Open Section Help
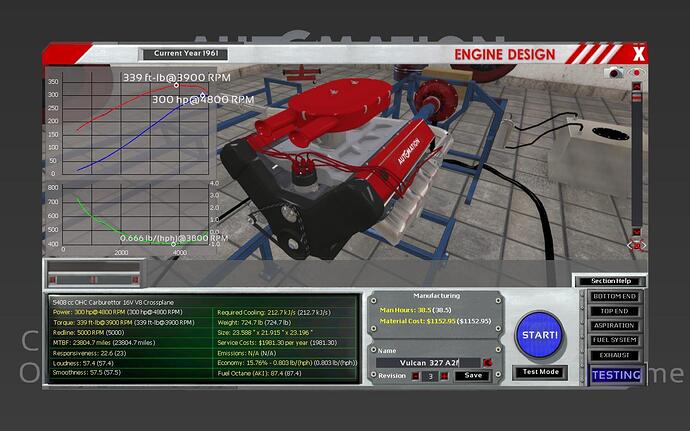This screenshot has width=690, height=431. (608, 281)
